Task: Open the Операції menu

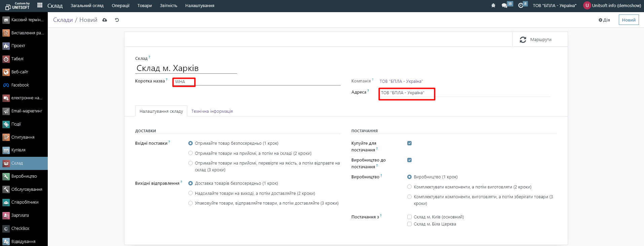Action: tap(120, 6)
